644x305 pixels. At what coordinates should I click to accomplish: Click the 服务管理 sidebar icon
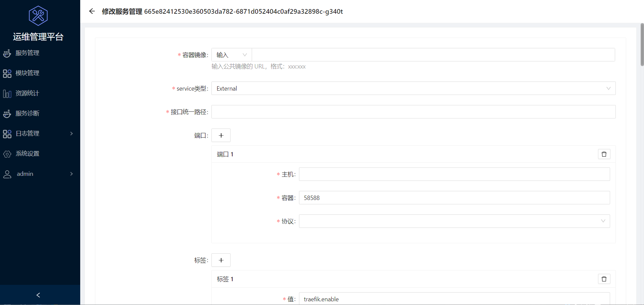click(x=7, y=53)
